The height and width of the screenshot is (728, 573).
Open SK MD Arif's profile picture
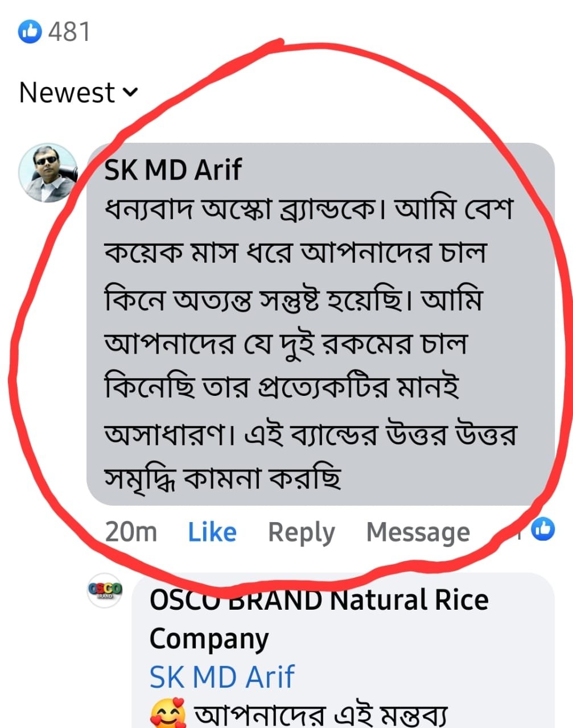click(47, 172)
